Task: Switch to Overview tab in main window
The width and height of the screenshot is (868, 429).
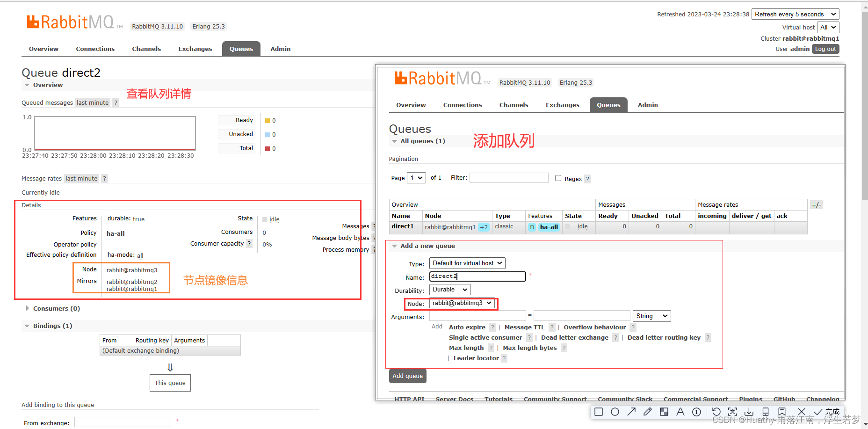Action: 43,49
